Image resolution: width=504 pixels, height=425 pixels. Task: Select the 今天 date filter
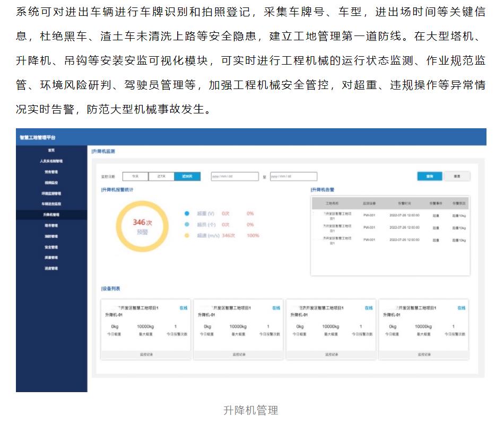tap(137, 176)
